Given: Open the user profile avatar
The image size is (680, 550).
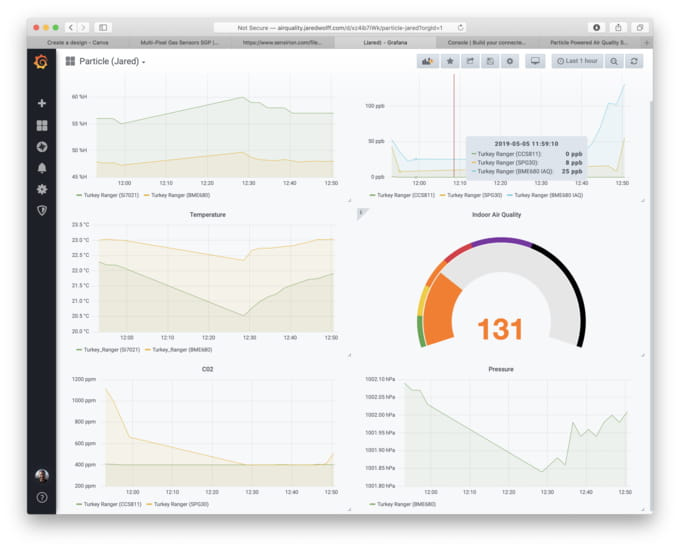Looking at the screenshot, I should (42, 476).
